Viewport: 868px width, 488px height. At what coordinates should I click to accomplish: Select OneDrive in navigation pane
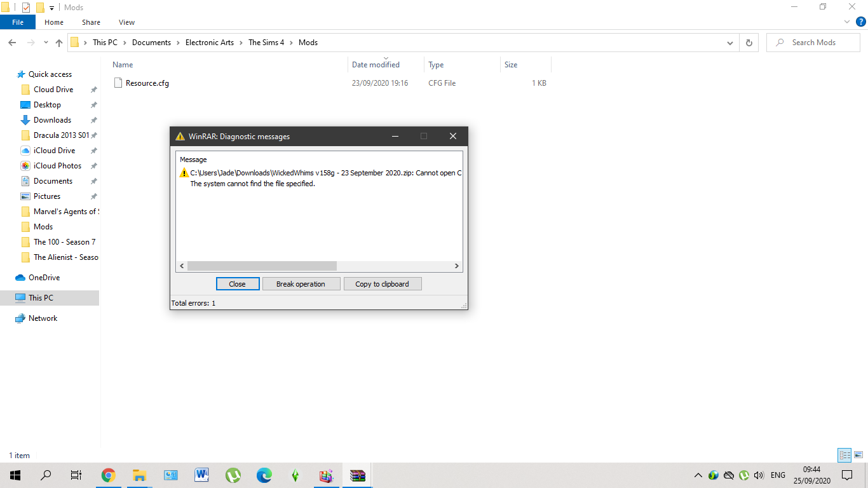44,278
